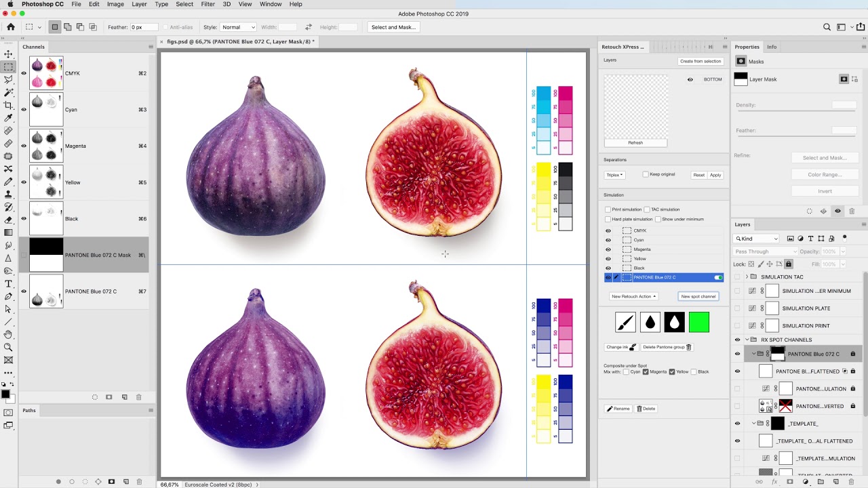Screen dimensions: 868x488
Task: Hide the Cyan channel
Action: (24, 110)
